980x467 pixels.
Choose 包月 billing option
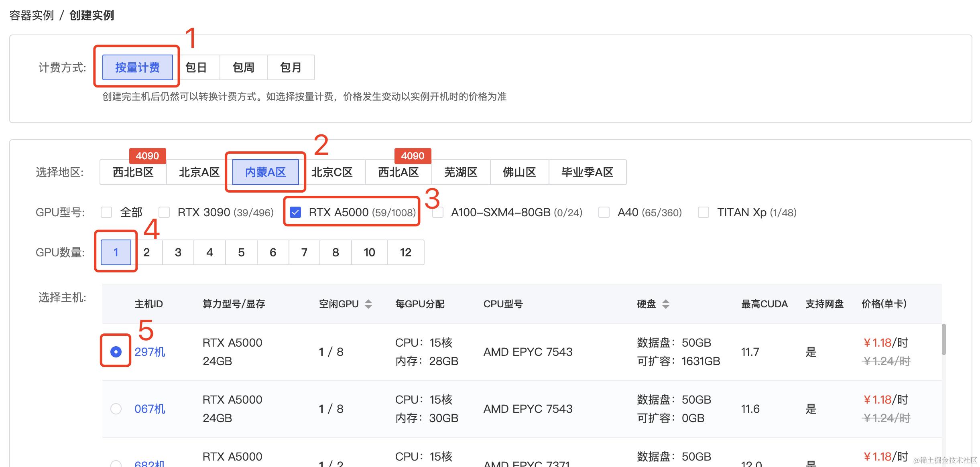click(291, 67)
